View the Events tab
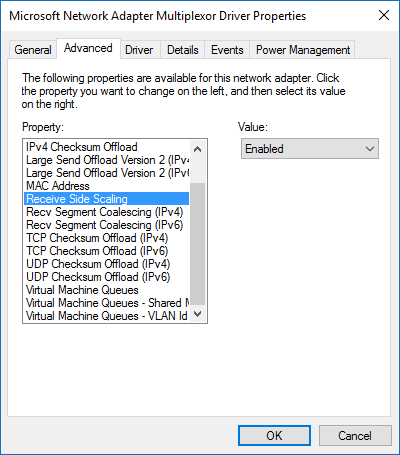Image resolution: width=400 pixels, height=455 pixels. pyautogui.click(x=227, y=50)
